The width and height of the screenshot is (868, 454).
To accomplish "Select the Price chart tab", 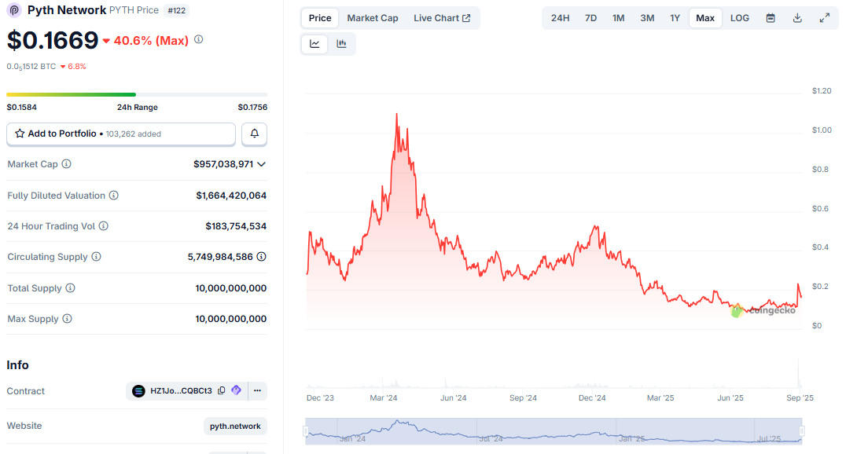I will (320, 18).
